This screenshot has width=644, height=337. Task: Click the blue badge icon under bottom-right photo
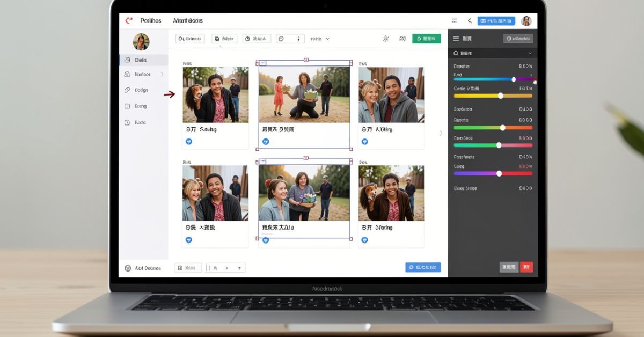tap(365, 240)
